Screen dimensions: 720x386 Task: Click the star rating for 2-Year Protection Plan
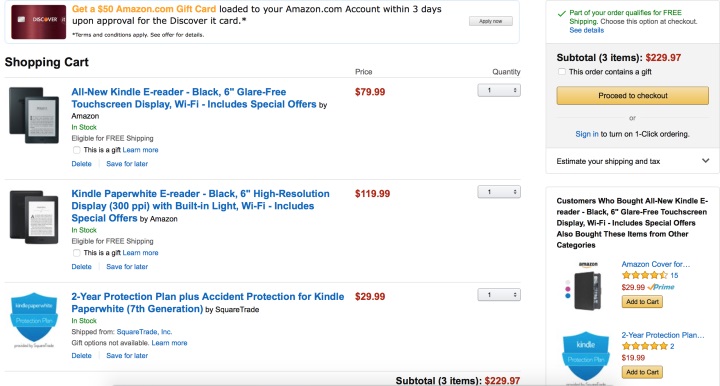[x=645, y=346]
